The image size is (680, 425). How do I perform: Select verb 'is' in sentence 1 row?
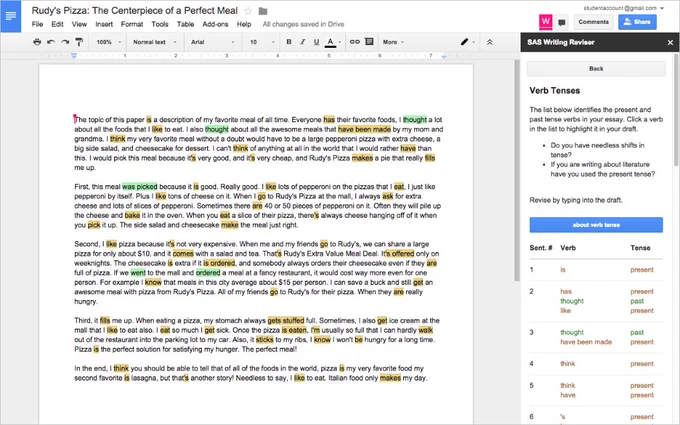562,270
